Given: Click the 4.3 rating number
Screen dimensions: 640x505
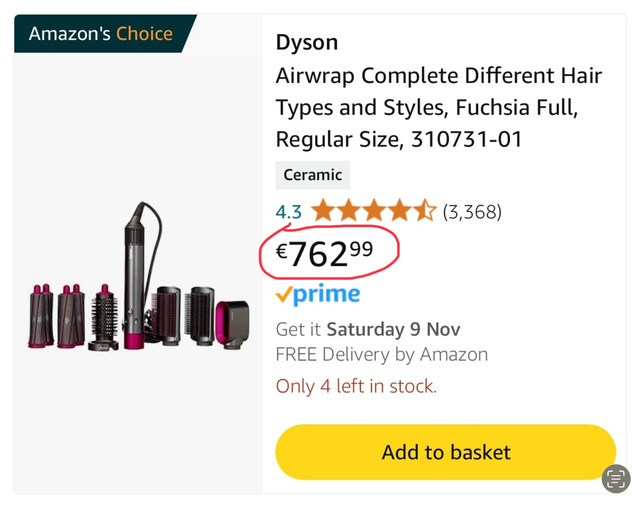Looking at the screenshot, I should [289, 211].
